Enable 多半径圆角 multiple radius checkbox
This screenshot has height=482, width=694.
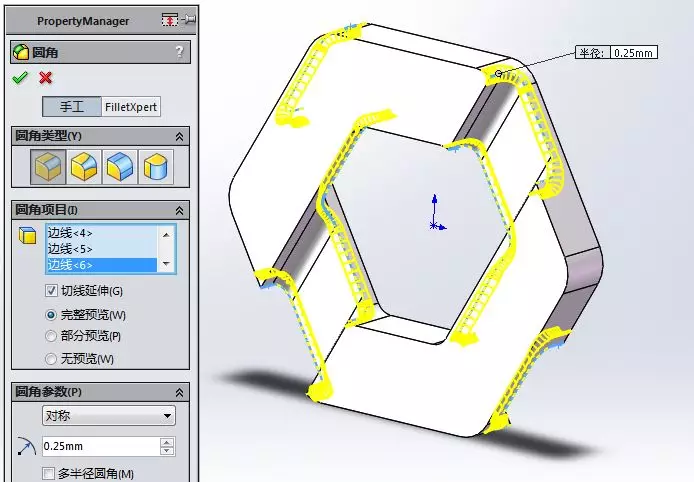coord(49,474)
